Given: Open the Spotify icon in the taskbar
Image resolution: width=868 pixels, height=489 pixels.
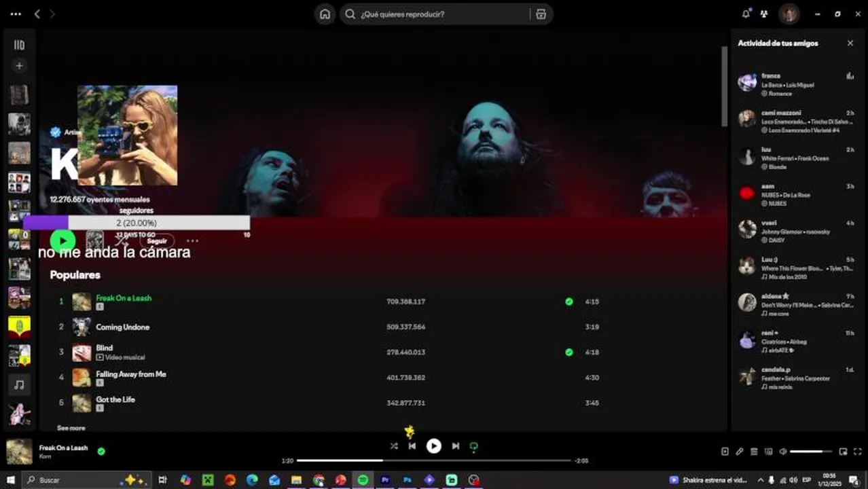Looking at the screenshot, I should click(363, 480).
